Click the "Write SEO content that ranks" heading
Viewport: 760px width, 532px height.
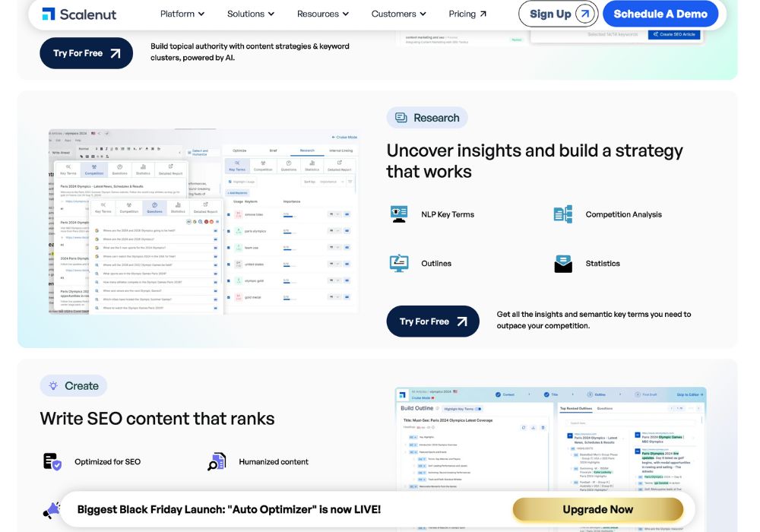click(x=157, y=419)
